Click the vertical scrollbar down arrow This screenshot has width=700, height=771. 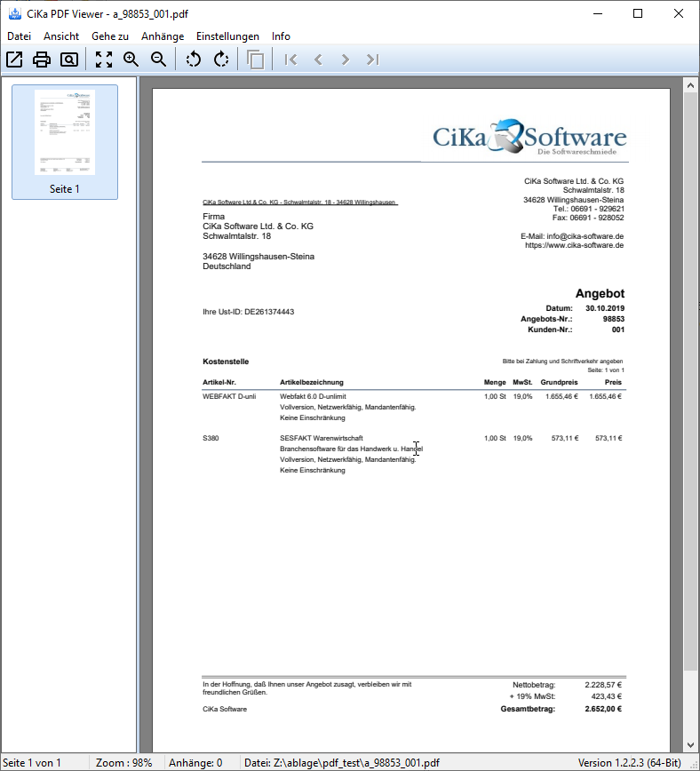click(x=690, y=745)
